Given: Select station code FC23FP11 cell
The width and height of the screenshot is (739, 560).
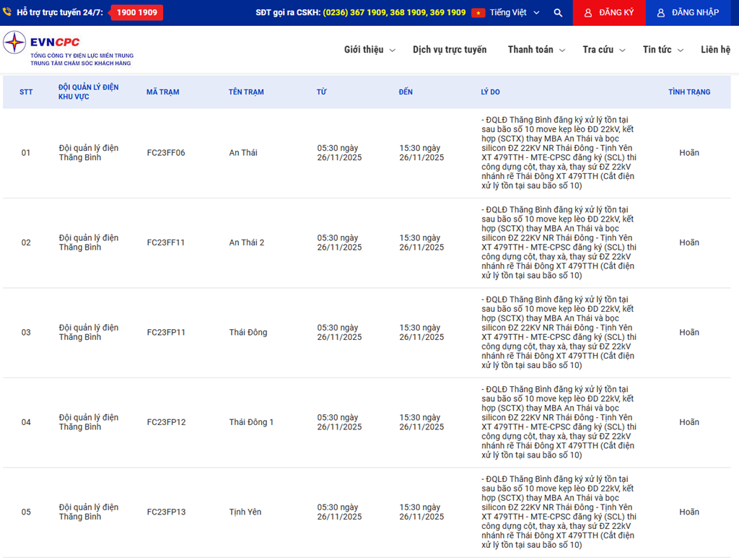Looking at the screenshot, I should (x=166, y=333).
